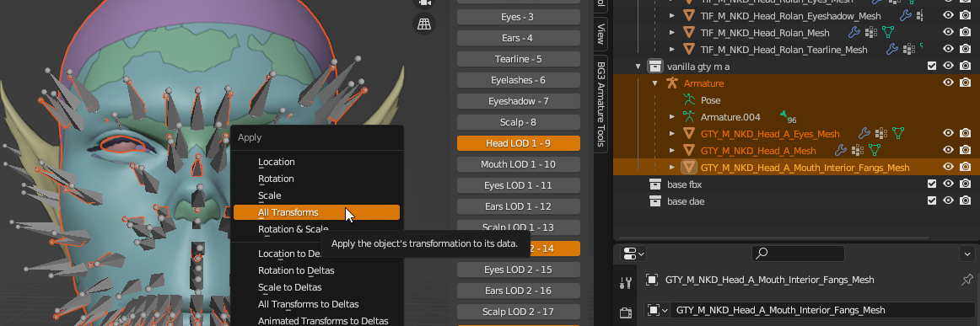
Task: Open the Tool properties tab icon
Action: [x=626, y=283]
